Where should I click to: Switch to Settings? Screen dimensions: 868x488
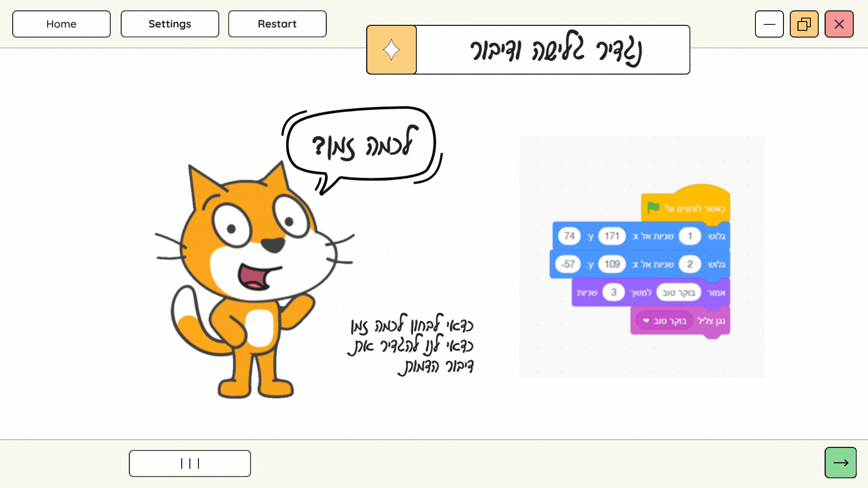point(170,24)
